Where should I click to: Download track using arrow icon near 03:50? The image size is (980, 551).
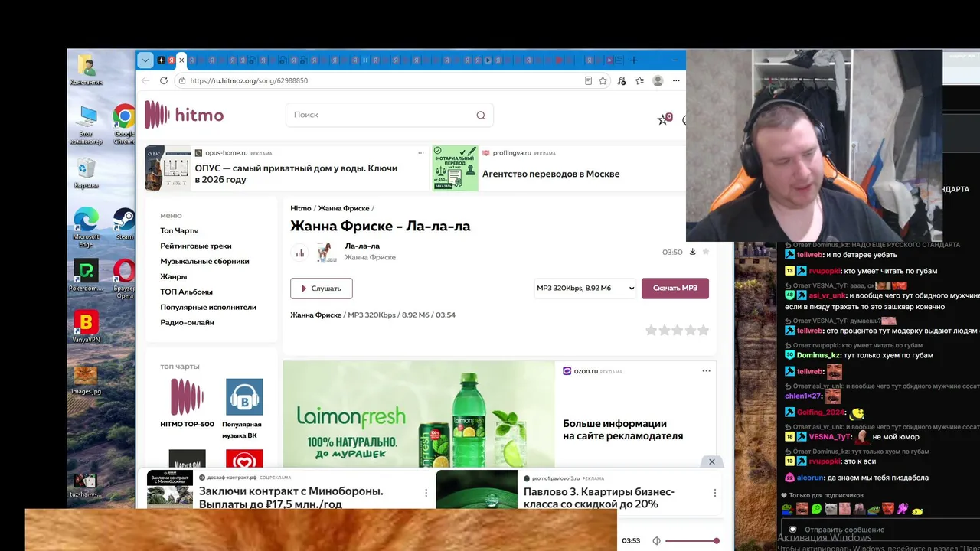point(692,252)
